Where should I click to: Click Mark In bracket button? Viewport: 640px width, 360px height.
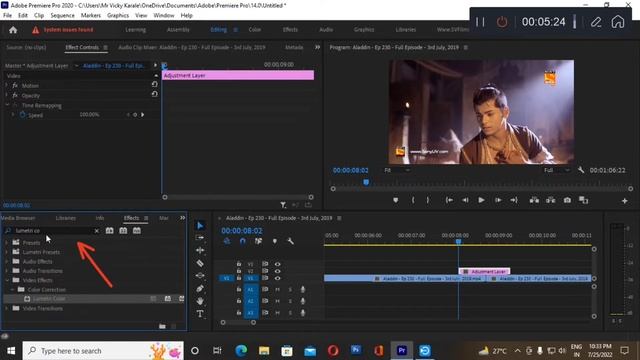pos(413,200)
